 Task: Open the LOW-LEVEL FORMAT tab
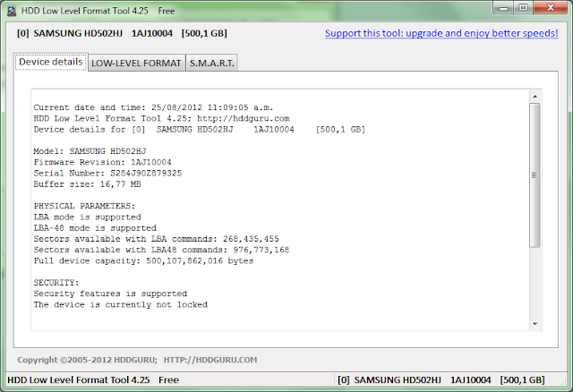[x=136, y=63]
